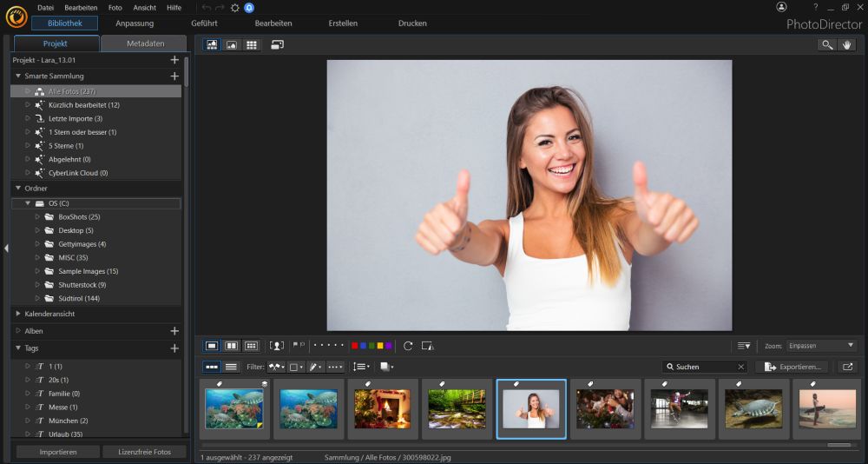Image resolution: width=868 pixels, height=464 pixels.
Task: Open the Anpassung tab
Action: point(135,23)
